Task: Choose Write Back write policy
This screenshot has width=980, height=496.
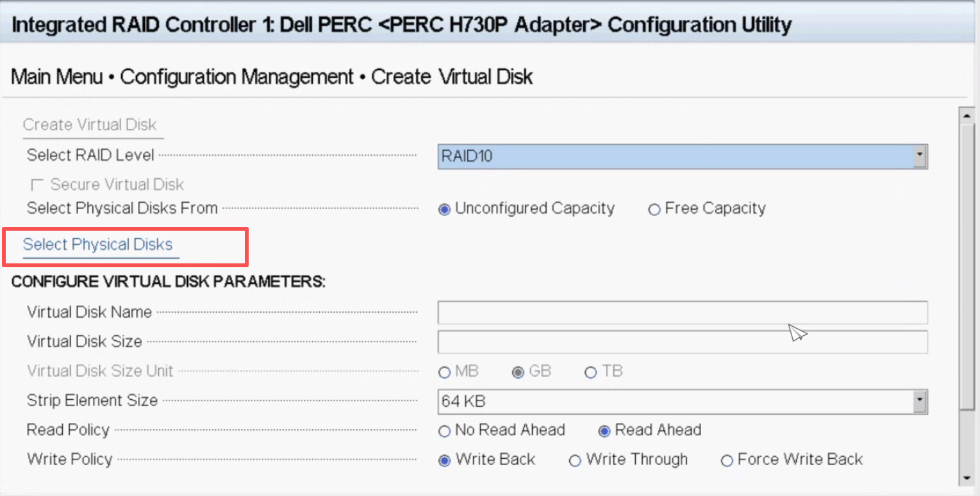Action: pyautogui.click(x=444, y=461)
